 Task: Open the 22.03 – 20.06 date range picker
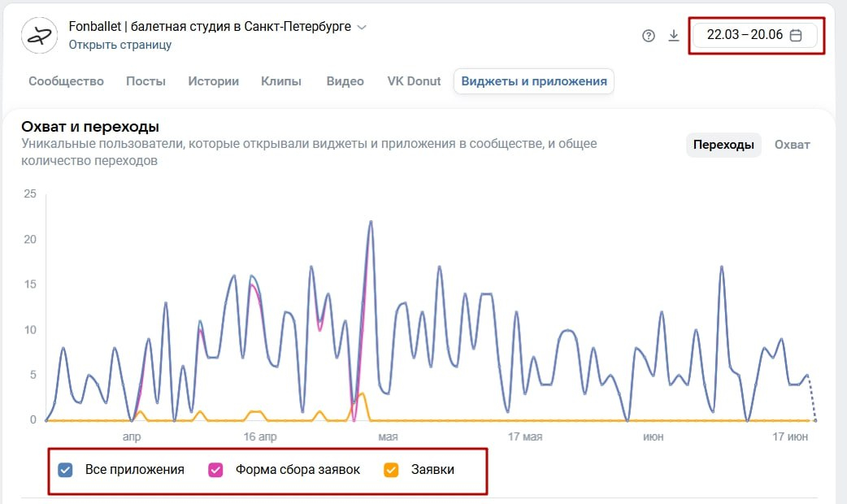(x=744, y=36)
